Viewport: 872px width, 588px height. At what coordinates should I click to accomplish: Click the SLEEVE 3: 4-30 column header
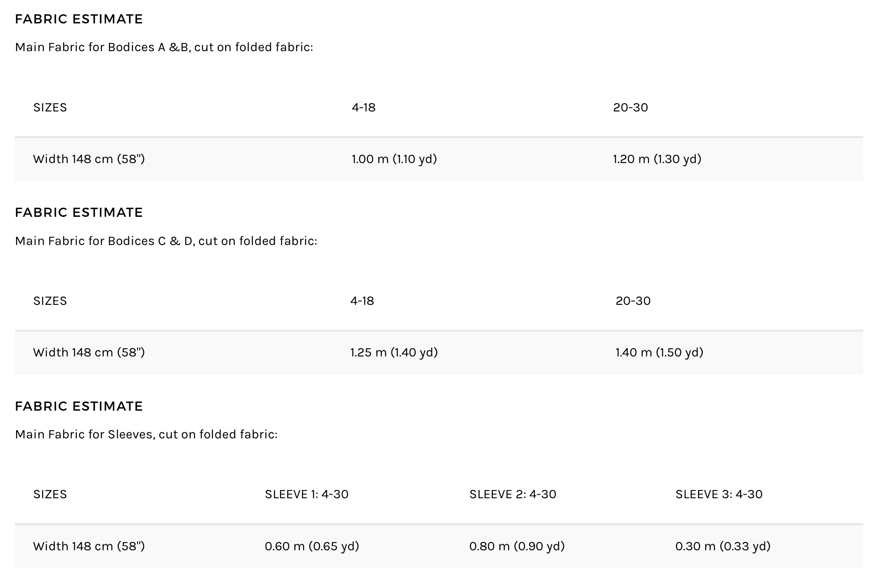(719, 494)
